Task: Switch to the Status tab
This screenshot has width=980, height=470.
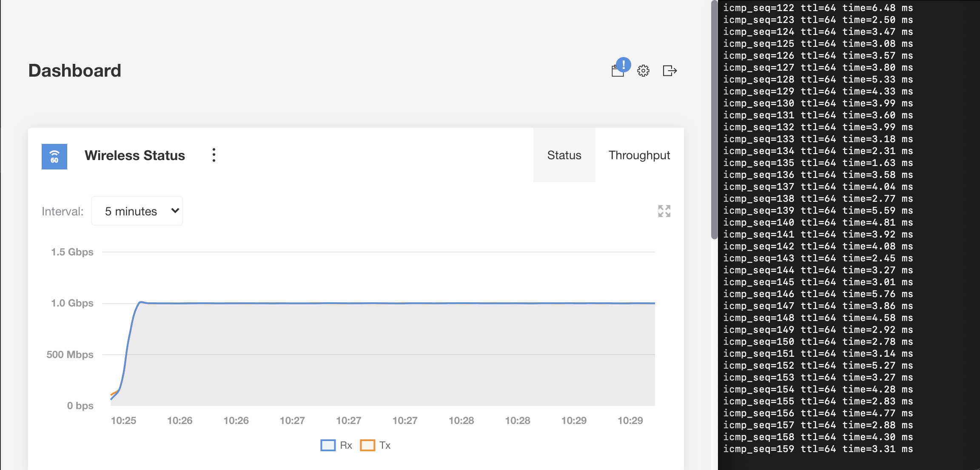Action: click(x=564, y=155)
